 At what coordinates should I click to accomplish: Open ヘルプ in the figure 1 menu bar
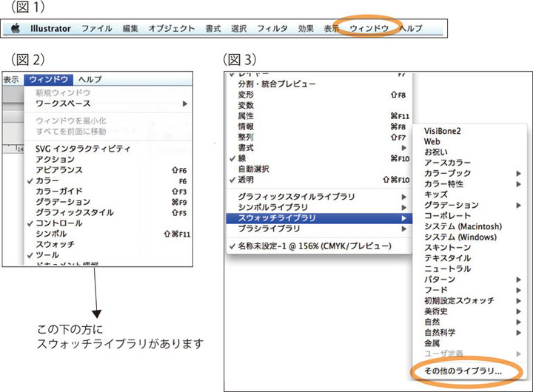click(411, 29)
